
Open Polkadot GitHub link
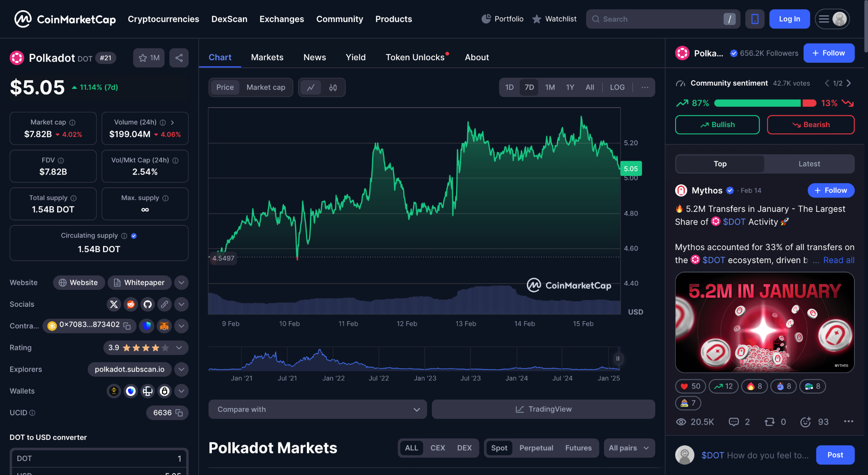pos(147,304)
